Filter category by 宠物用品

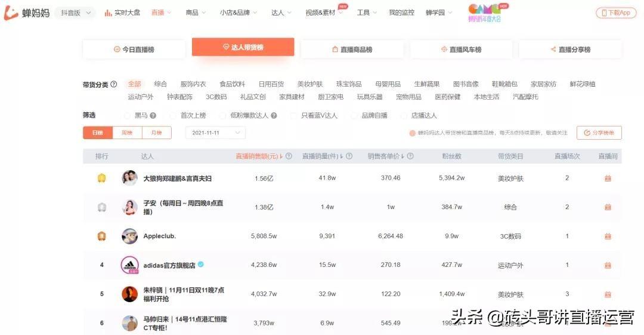click(408, 97)
